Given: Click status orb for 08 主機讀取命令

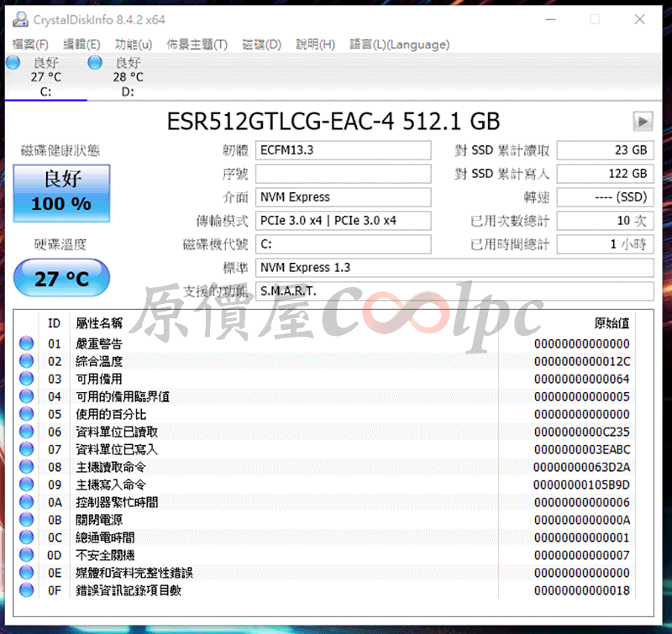Looking at the screenshot, I should click(x=27, y=467).
